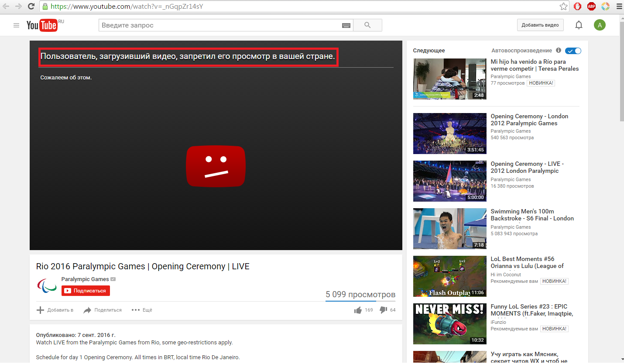Bookmark page with star icon
Screen dimensions: 624x364
click(564, 7)
